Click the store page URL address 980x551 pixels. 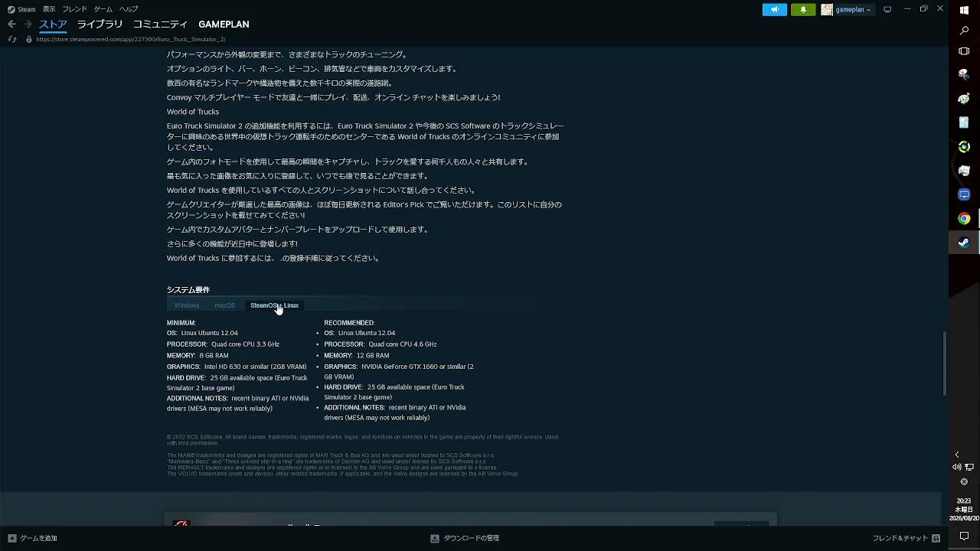pos(131,39)
